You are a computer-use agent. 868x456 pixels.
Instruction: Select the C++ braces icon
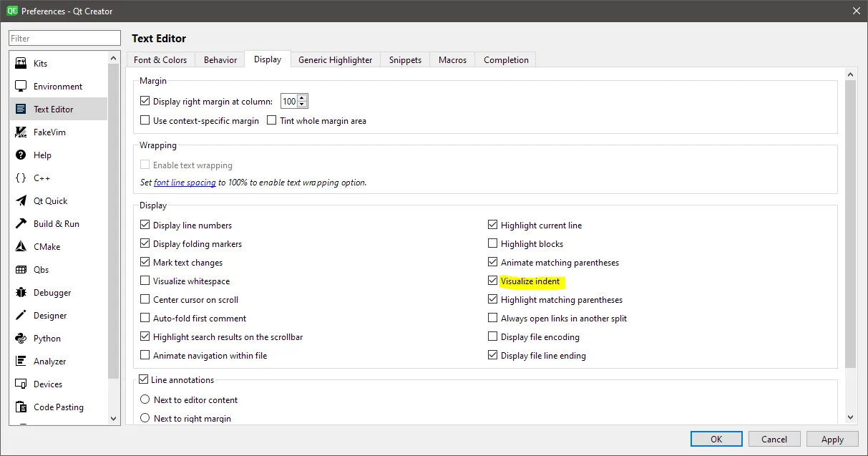(21, 178)
